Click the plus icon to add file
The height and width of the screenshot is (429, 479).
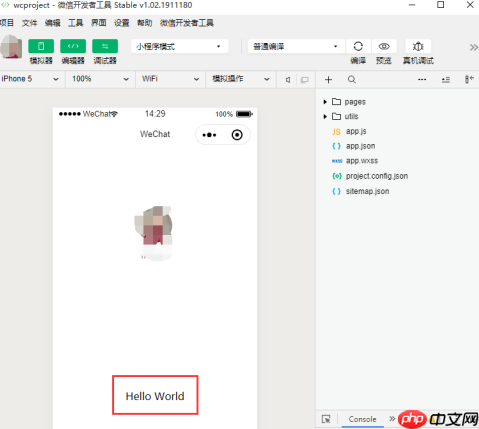[329, 79]
